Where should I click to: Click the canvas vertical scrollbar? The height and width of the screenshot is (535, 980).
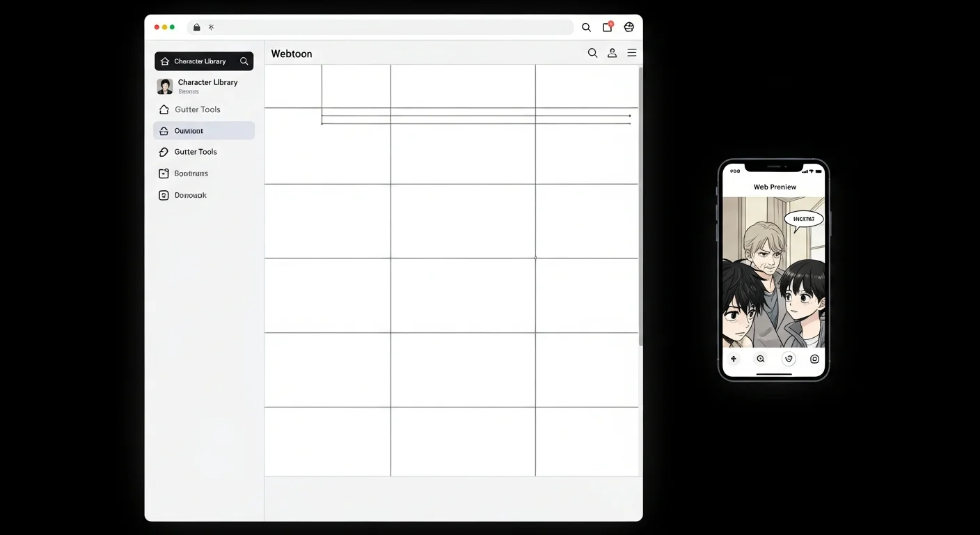coord(640,206)
